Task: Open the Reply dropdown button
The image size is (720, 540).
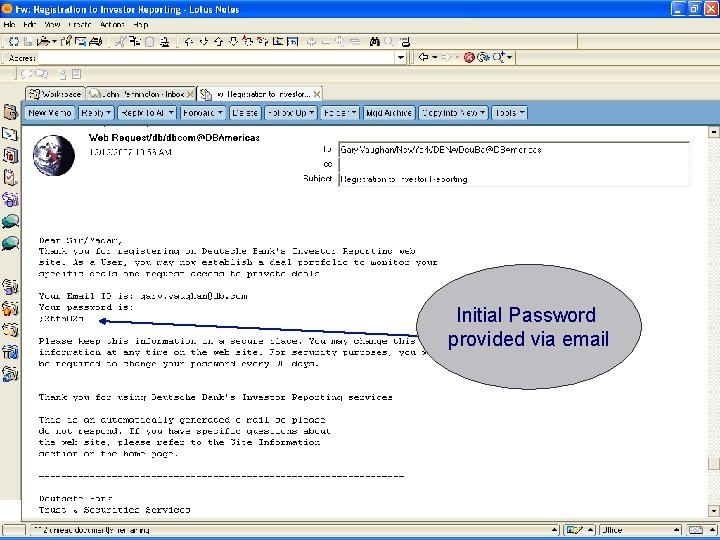Action: click(96, 112)
